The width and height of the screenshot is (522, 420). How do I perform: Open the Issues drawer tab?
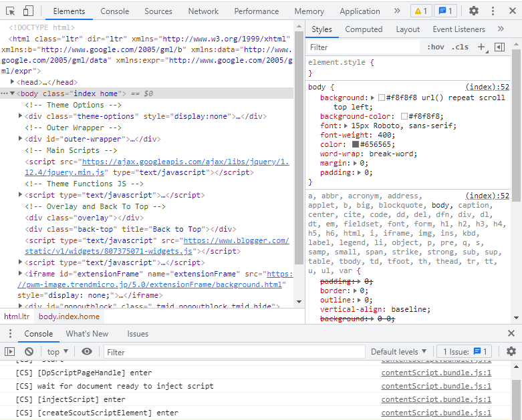click(x=138, y=334)
